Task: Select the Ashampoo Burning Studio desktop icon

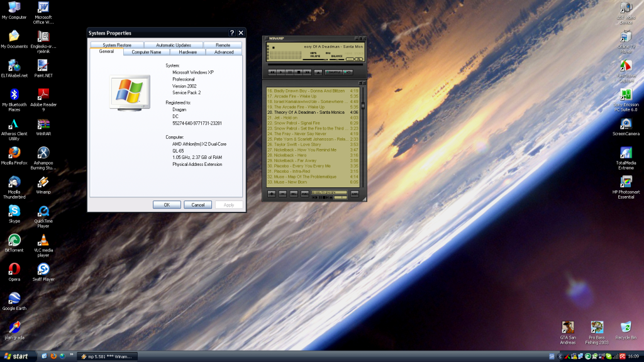Action: pyautogui.click(x=43, y=158)
